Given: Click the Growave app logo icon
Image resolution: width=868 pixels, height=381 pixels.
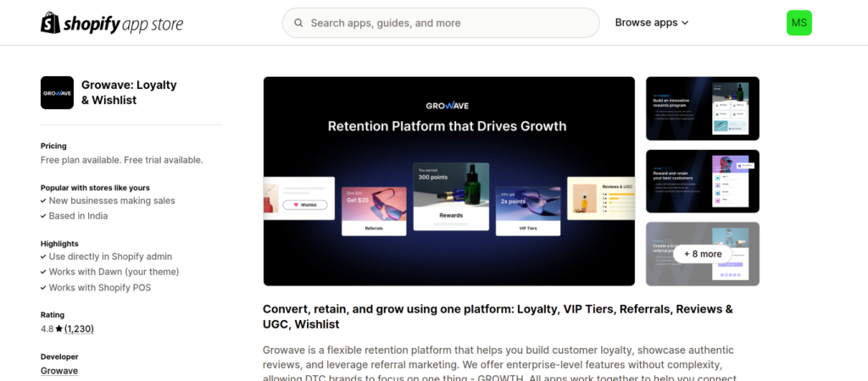Looking at the screenshot, I should coord(57,92).
